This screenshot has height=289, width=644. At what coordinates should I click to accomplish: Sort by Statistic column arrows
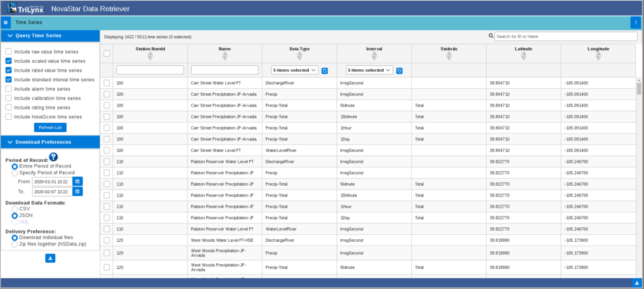click(x=449, y=56)
